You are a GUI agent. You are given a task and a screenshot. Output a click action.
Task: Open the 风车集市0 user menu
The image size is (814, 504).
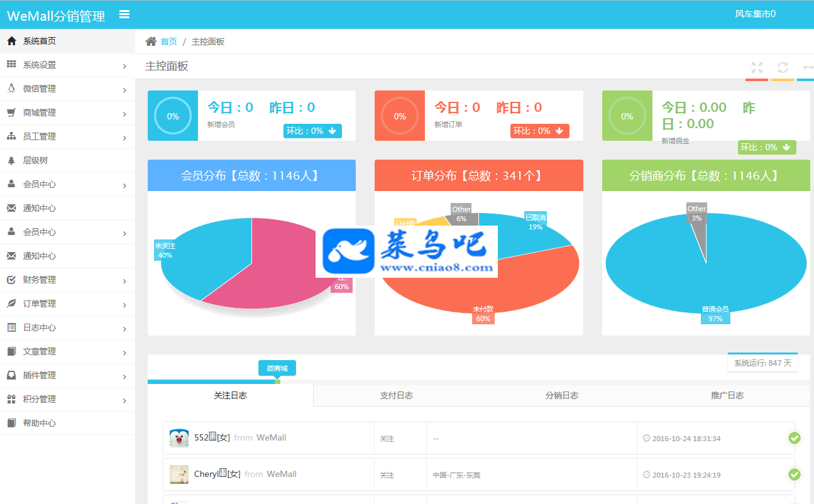[x=756, y=14]
